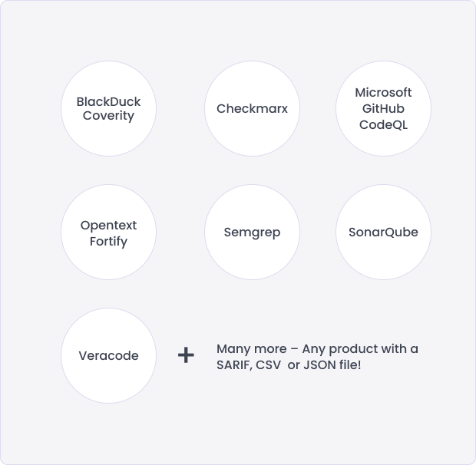The width and height of the screenshot is (476, 465).
Task: Click 'Any product with a' text
Action: (360, 349)
